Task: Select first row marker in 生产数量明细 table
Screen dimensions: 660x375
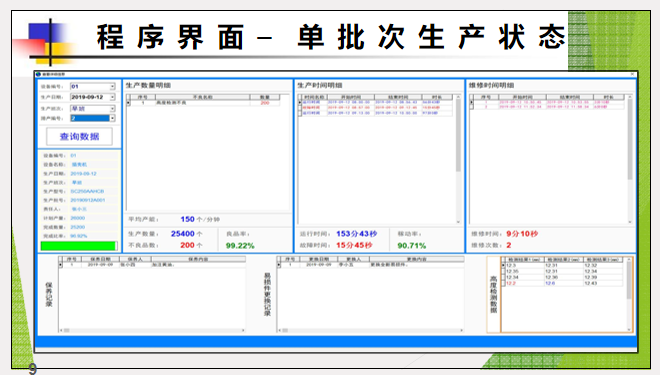Action: (129, 103)
